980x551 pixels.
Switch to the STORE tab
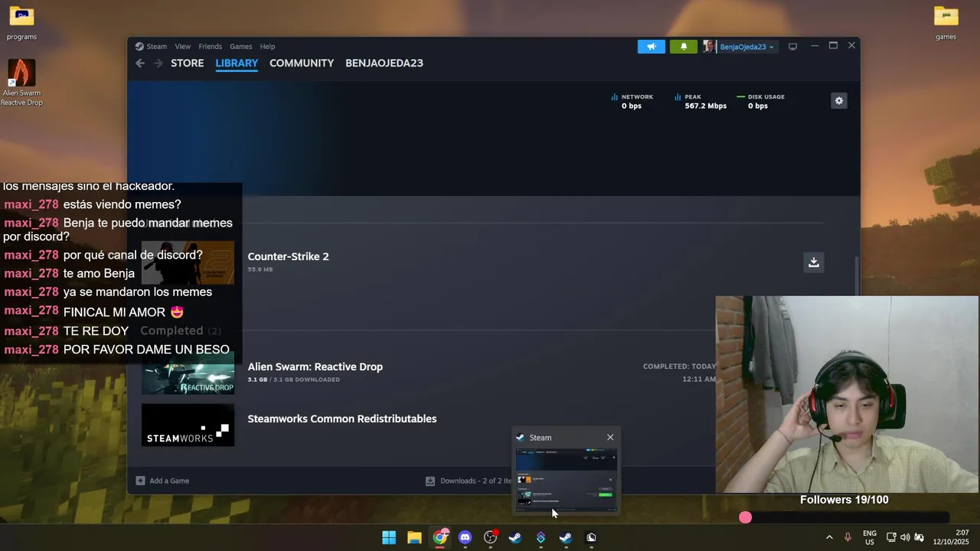click(187, 63)
